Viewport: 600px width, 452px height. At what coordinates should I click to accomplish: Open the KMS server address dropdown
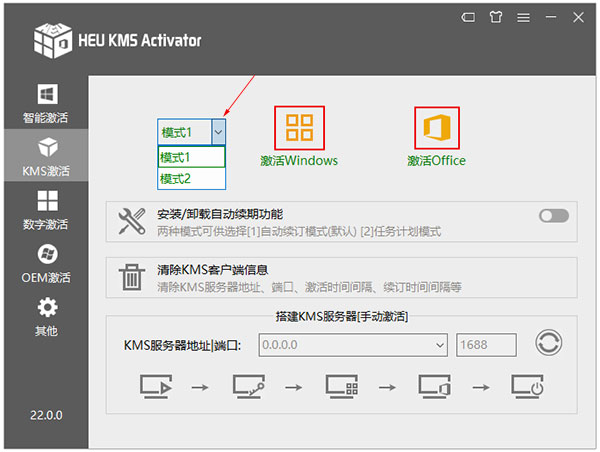pyautogui.click(x=439, y=345)
